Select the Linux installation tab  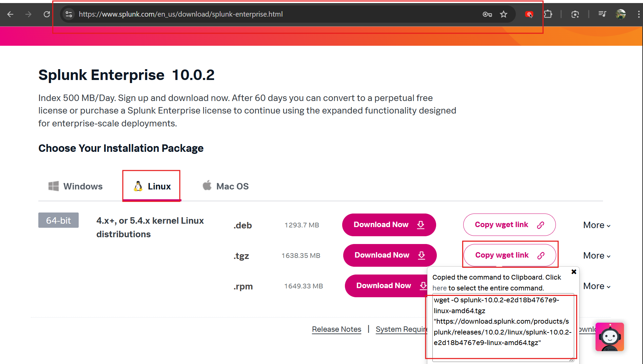(152, 186)
